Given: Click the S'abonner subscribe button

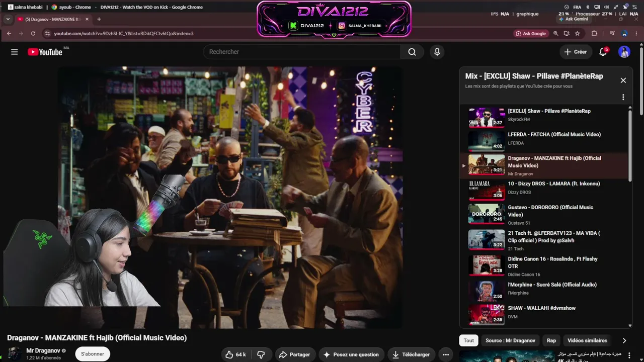Looking at the screenshot, I should click(93, 354).
